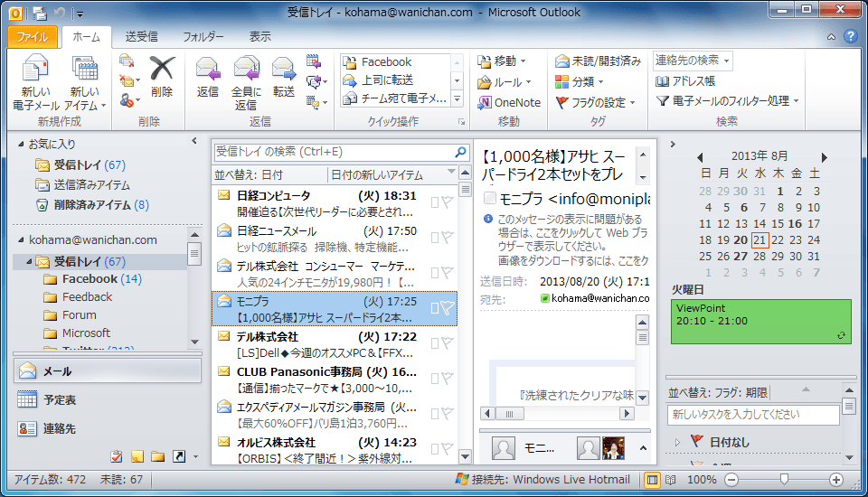Forward the message with 転送
This screenshot has height=497, width=868.
tap(283, 77)
